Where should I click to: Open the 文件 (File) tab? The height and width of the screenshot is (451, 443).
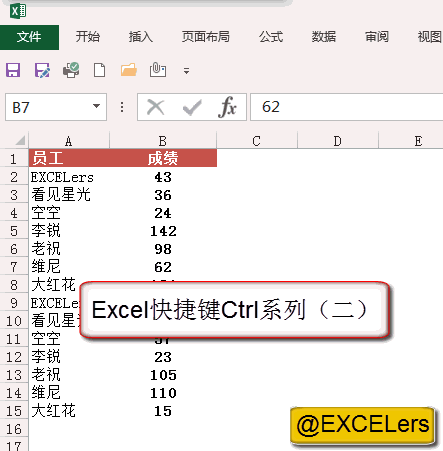[29, 37]
